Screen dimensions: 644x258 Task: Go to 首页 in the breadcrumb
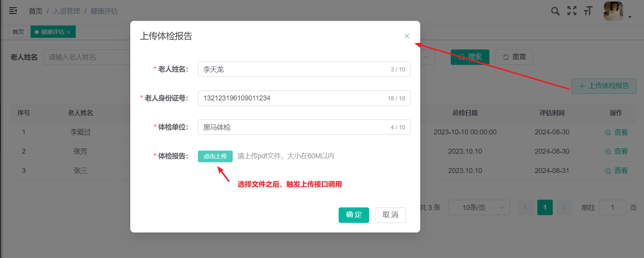coord(36,11)
